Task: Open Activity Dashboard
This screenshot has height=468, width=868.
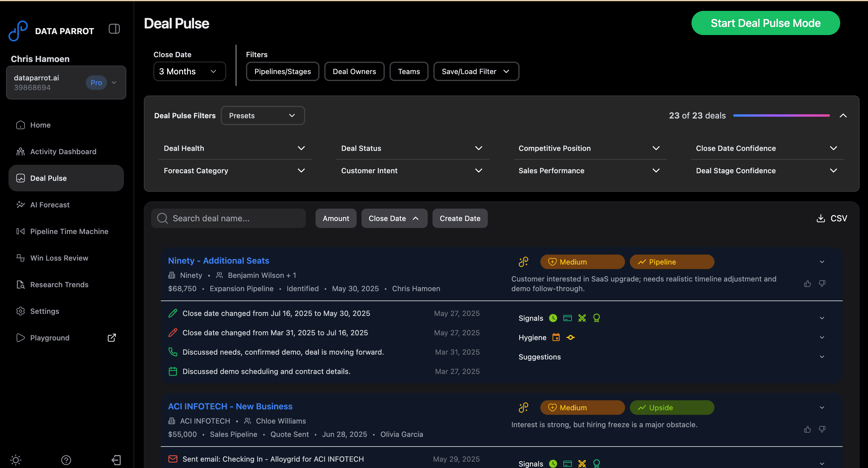Action: click(x=66, y=151)
